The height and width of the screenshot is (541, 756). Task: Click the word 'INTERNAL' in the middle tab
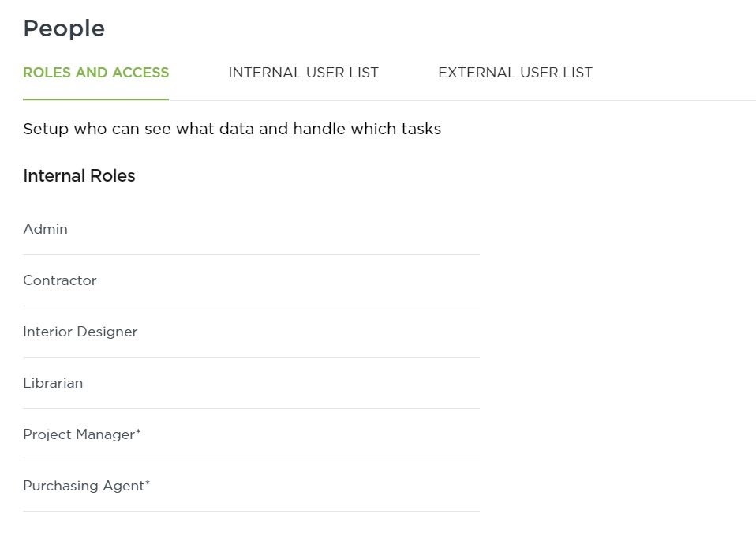[x=264, y=73]
